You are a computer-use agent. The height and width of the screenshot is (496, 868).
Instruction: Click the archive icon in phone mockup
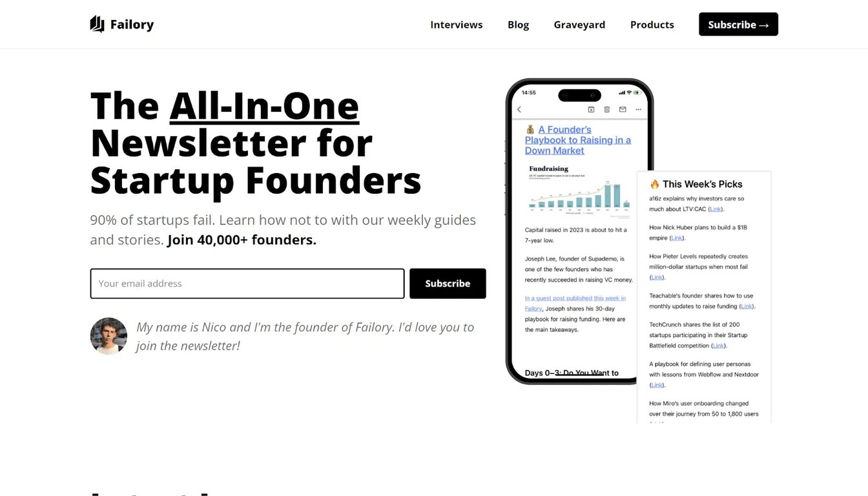tap(591, 110)
